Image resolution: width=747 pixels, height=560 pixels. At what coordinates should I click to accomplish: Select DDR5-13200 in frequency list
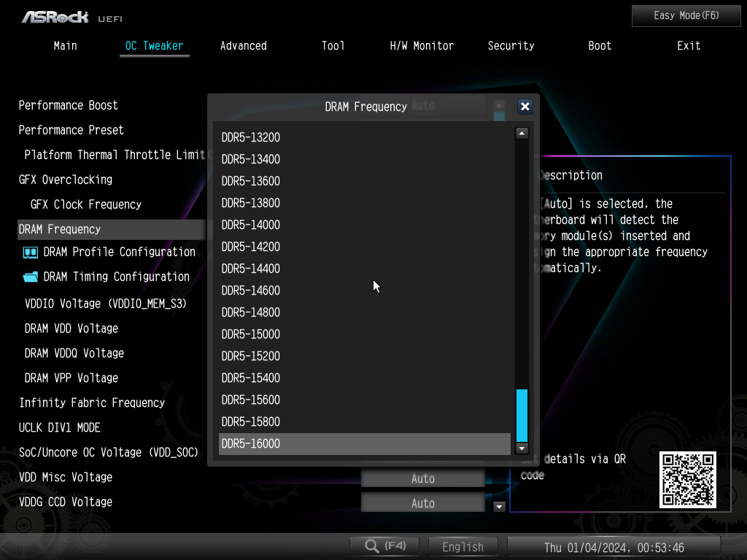pos(364,137)
